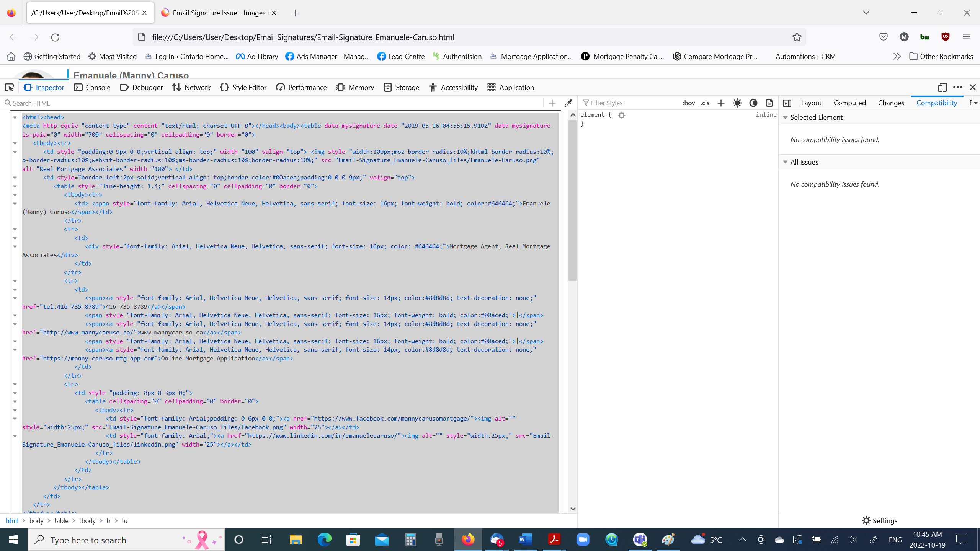Click the uBlock Origin extension icon
Image resolution: width=980 pixels, height=551 pixels.
pyautogui.click(x=945, y=37)
